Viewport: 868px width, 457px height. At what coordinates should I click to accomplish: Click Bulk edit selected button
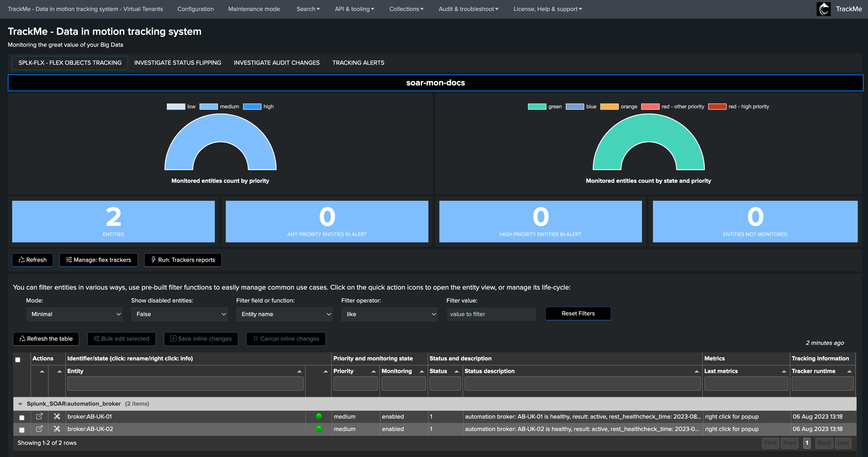pos(122,339)
